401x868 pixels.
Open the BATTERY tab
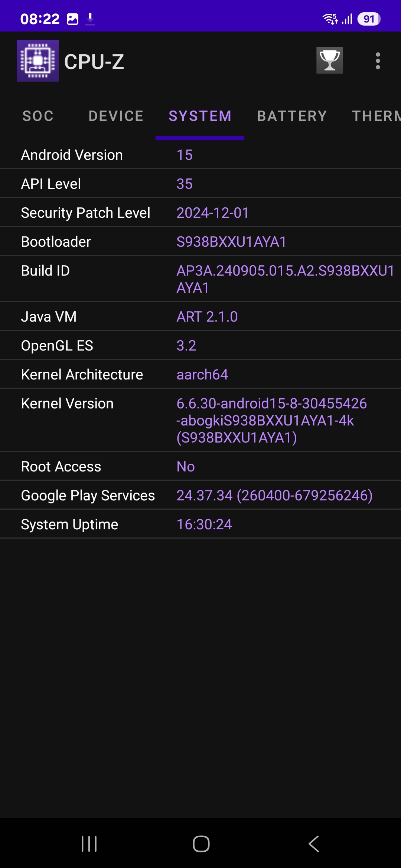point(292,116)
